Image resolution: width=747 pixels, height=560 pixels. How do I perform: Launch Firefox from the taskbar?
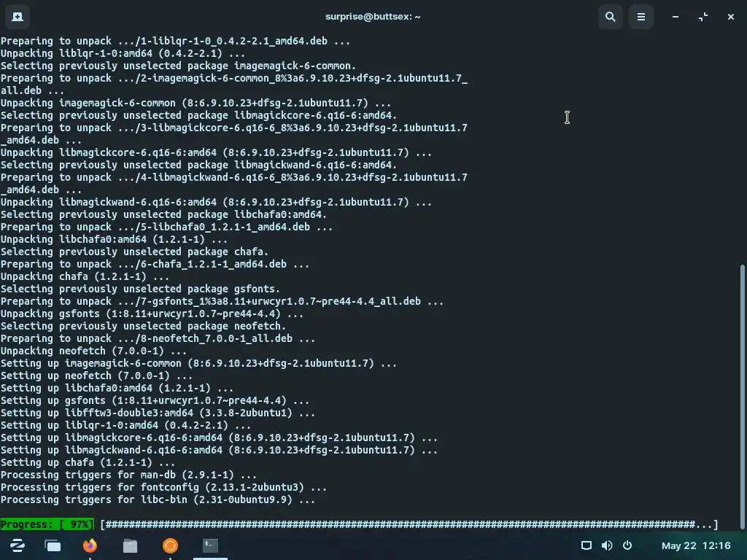click(x=90, y=545)
